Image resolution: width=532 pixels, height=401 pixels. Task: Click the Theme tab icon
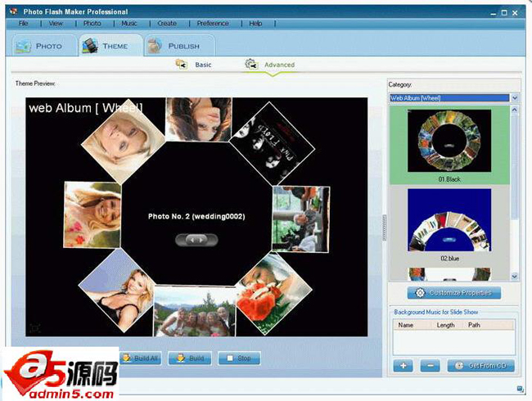(x=90, y=47)
